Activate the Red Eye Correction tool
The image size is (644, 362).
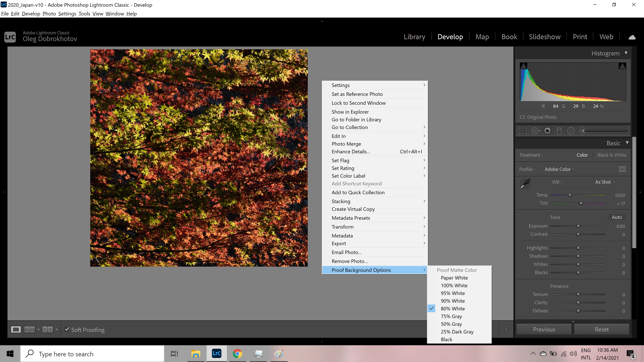[x=547, y=131]
